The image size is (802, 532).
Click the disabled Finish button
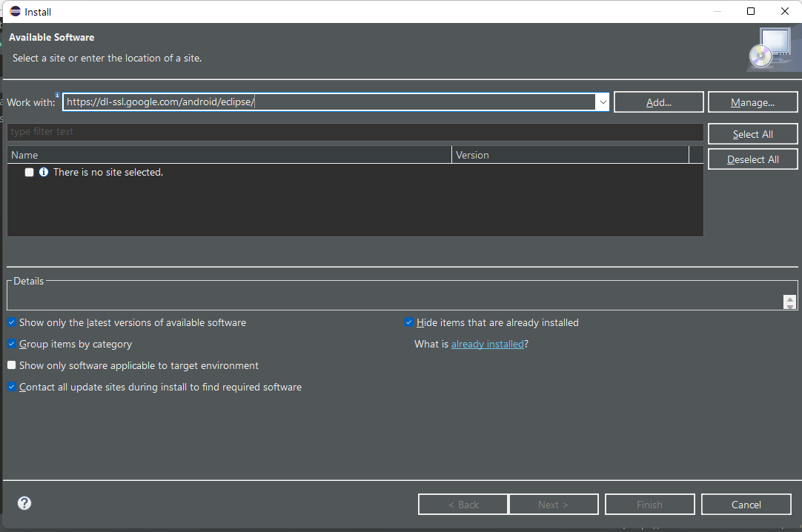point(649,505)
